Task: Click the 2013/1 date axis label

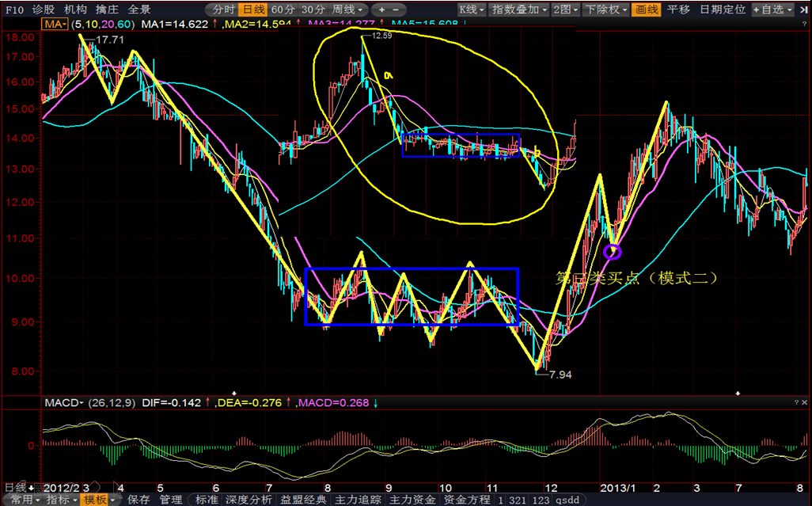Action: [618, 488]
